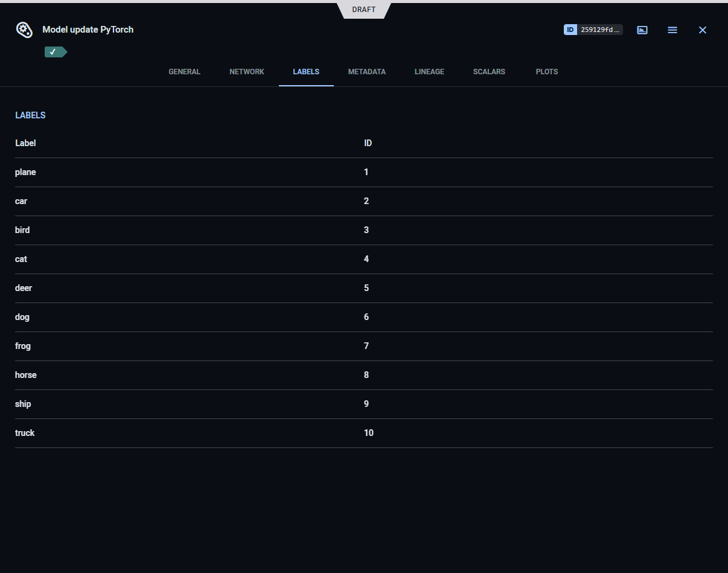Close the model details panel
This screenshot has height=573, width=728.
(x=702, y=30)
